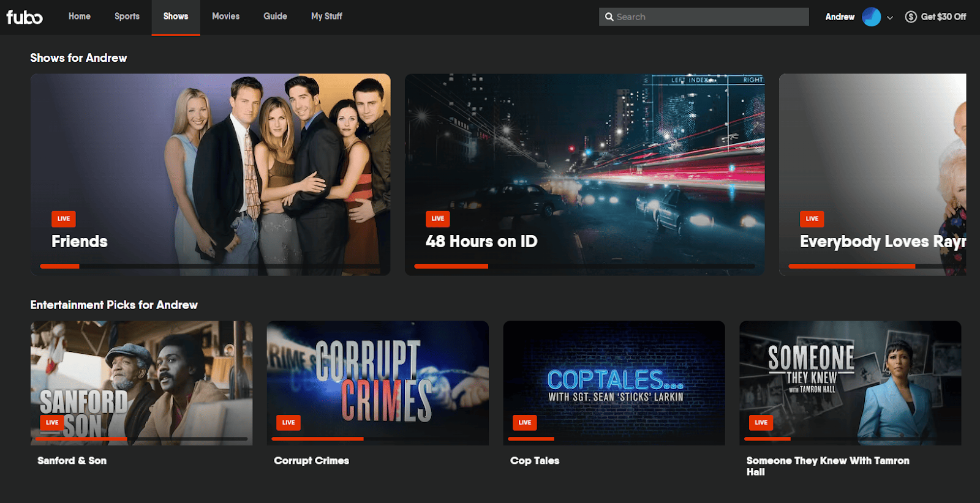980x503 pixels.
Task: Switch to the Movies tab
Action: coord(225,17)
